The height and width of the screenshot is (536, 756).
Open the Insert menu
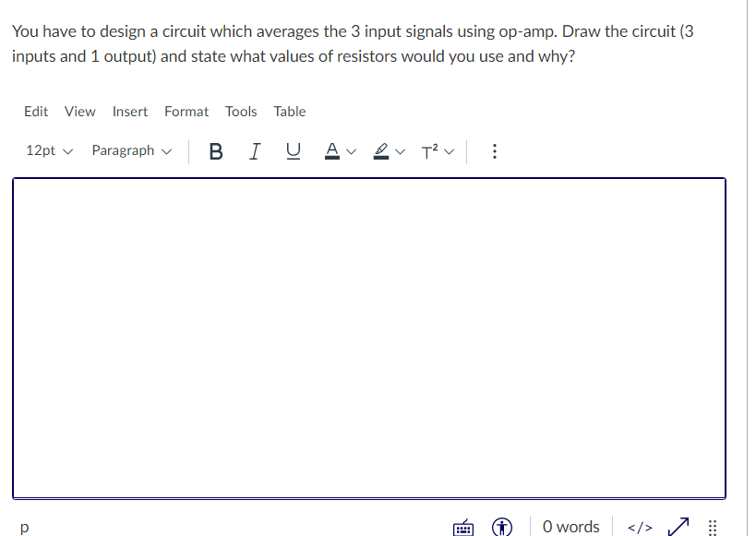click(130, 111)
